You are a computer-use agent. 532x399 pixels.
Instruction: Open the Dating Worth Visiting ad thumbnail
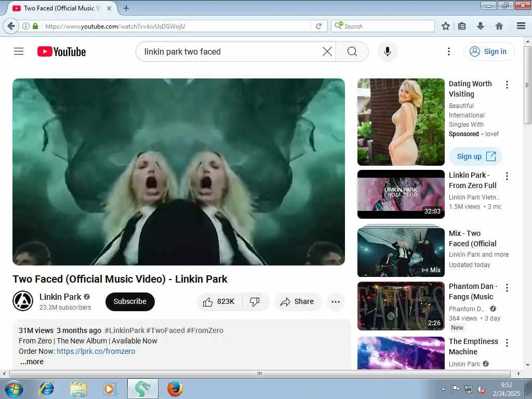pos(401,122)
